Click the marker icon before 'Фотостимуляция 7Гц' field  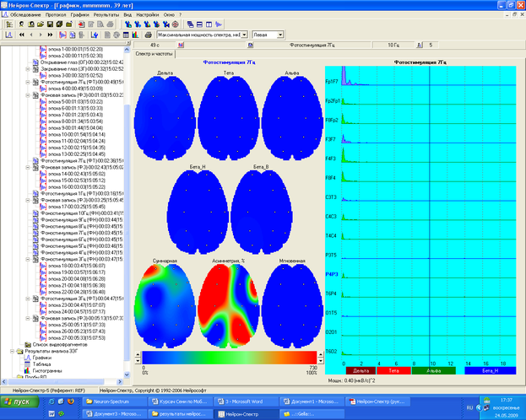[250, 45]
